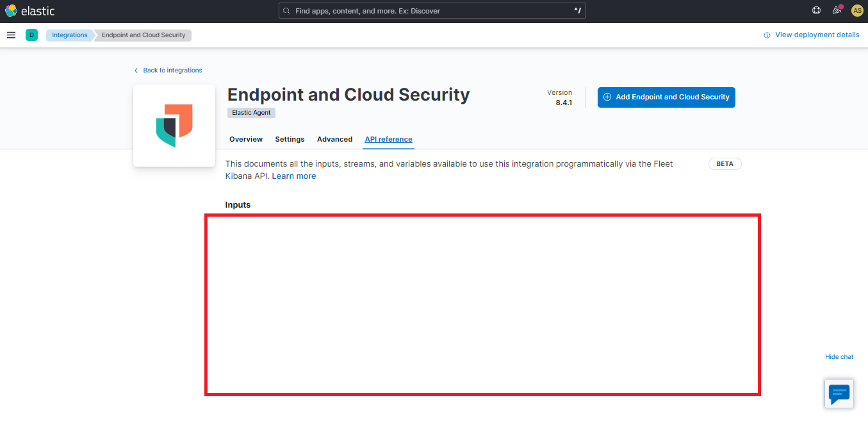Viewport: 868px width, 425px height.
Task: Click the search input field
Action: 432,10
